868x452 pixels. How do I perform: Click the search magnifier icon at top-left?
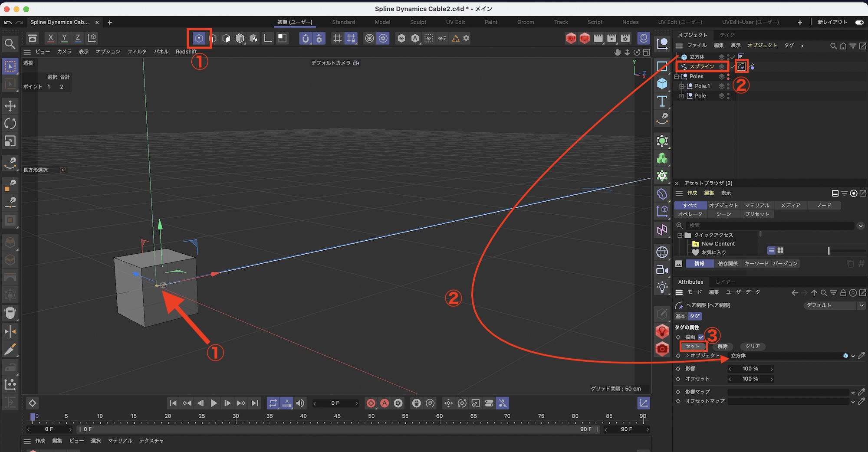point(10,44)
